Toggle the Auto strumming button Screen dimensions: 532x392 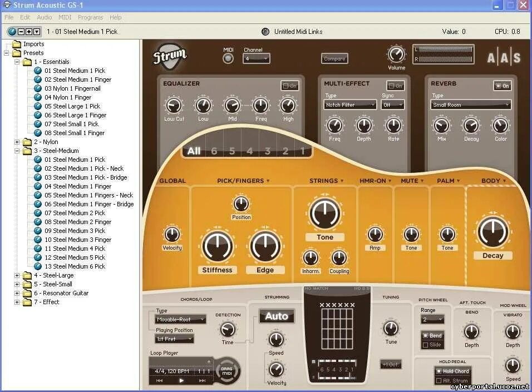click(x=277, y=316)
